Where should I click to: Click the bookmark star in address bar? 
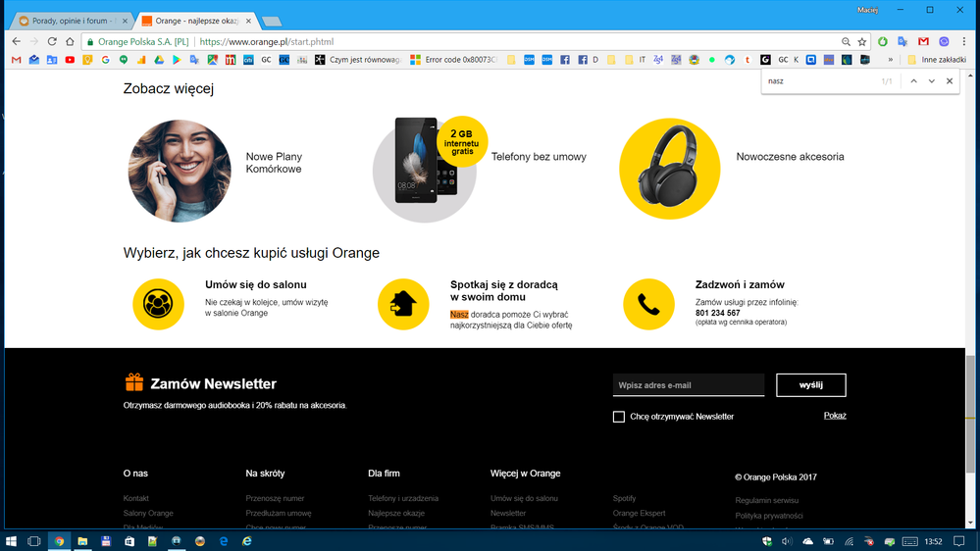862,42
